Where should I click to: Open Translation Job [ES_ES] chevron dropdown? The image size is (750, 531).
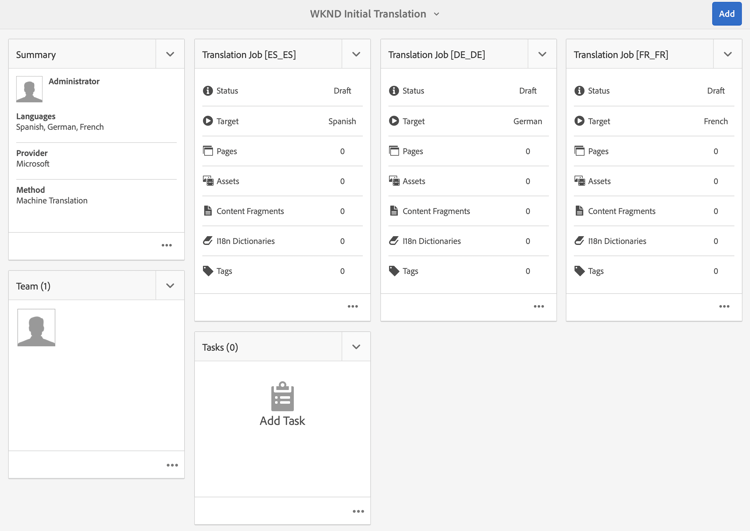[x=356, y=54]
